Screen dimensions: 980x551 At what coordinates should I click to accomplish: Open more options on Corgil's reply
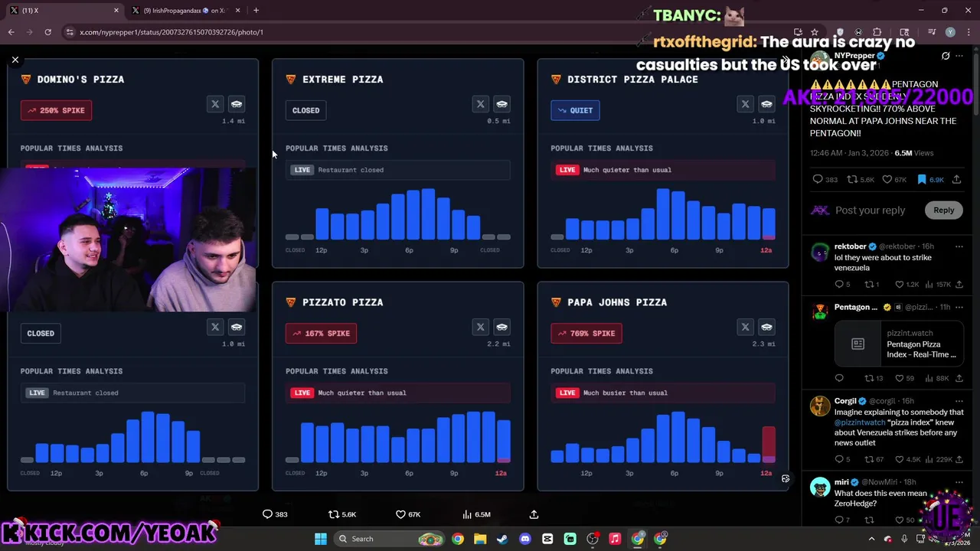point(959,401)
